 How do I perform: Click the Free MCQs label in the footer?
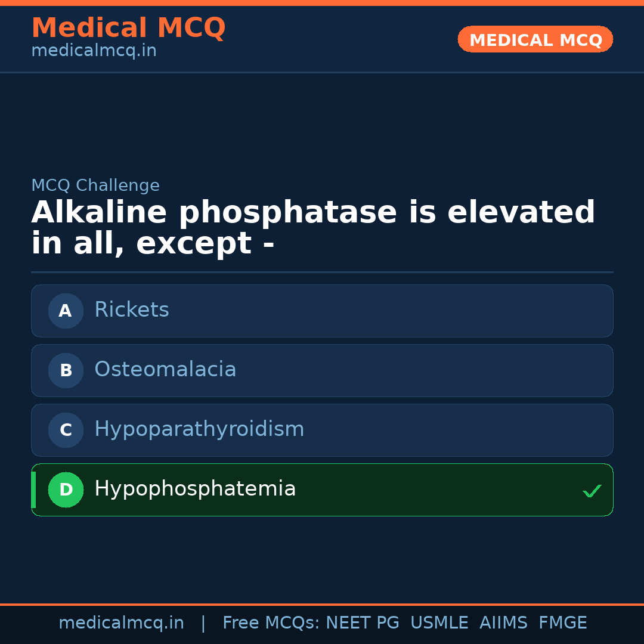point(271,623)
